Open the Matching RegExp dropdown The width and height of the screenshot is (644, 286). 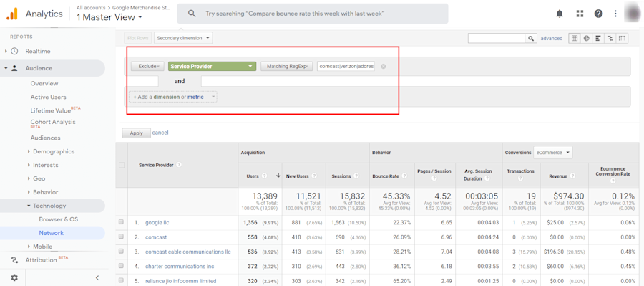pyautogui.click(x=287, y=66)
